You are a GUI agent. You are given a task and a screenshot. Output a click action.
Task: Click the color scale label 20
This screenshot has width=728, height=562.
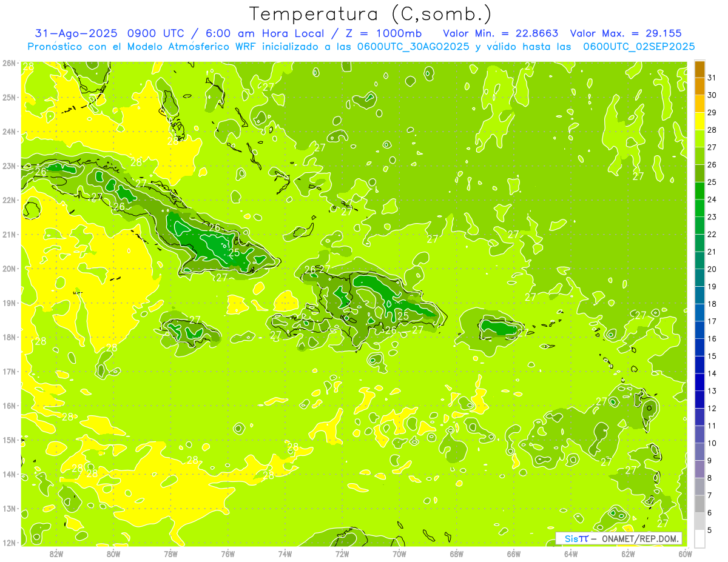712,269
